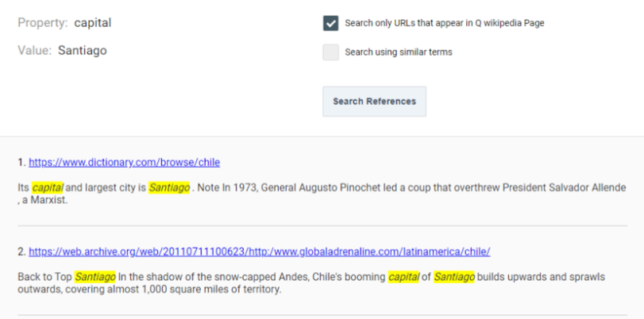
Task: Click the property value 'capital' field
Action: pos(92,23)
